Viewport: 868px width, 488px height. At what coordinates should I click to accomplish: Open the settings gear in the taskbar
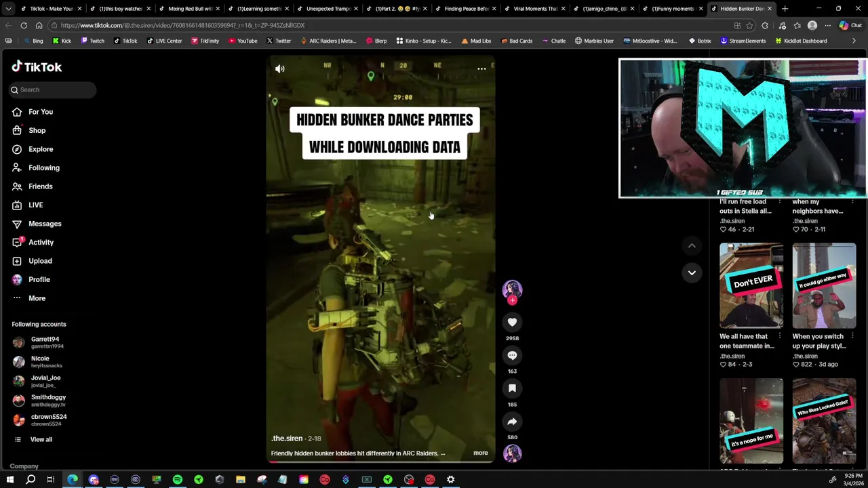coord(450,480)
